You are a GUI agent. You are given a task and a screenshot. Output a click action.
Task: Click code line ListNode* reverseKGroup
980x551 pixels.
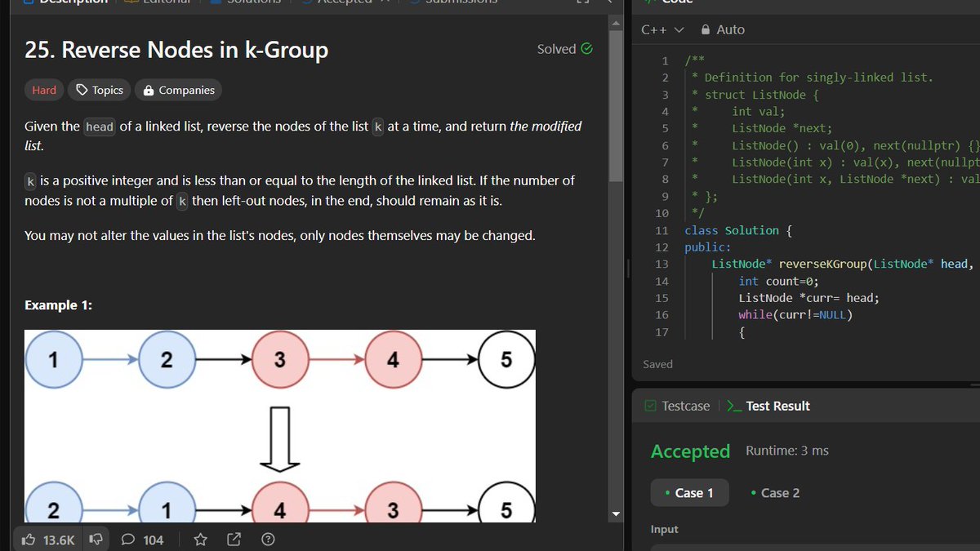[x=843, y=264]
